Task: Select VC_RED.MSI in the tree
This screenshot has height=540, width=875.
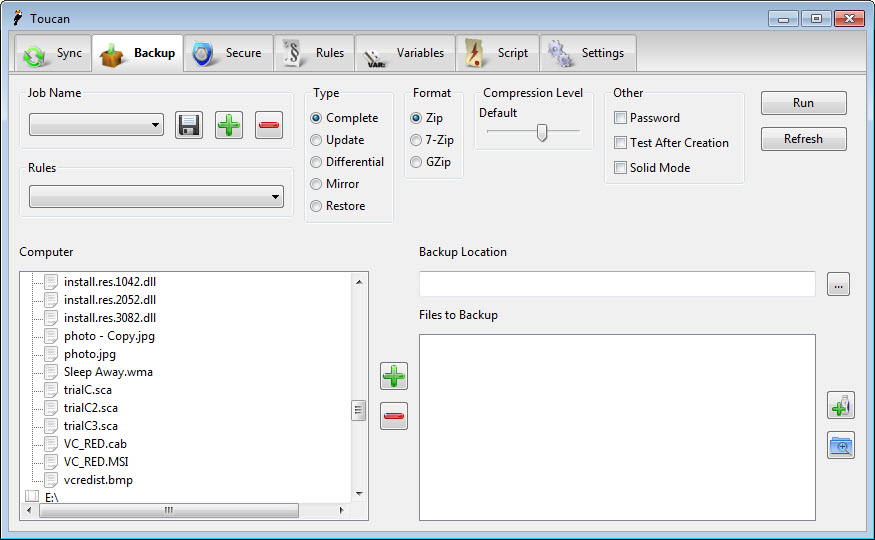Action: pos(96,461)
